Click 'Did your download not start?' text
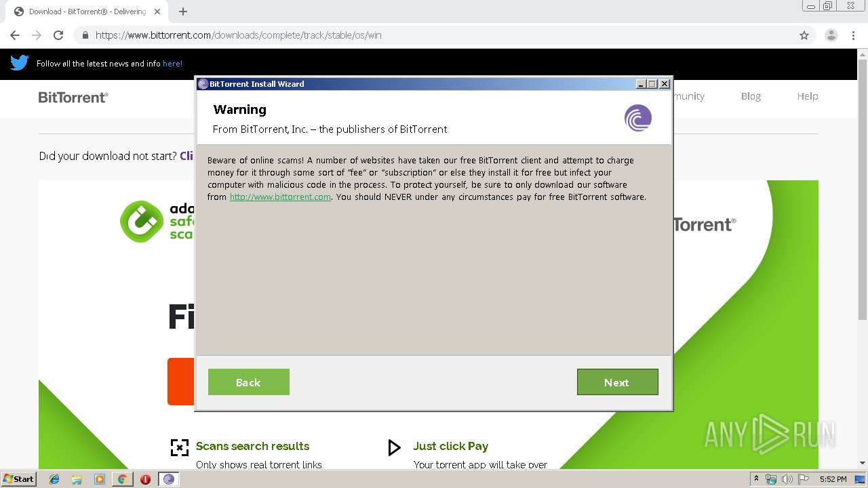The width and height of the screenshot is (868, 488). coord(108,156)
